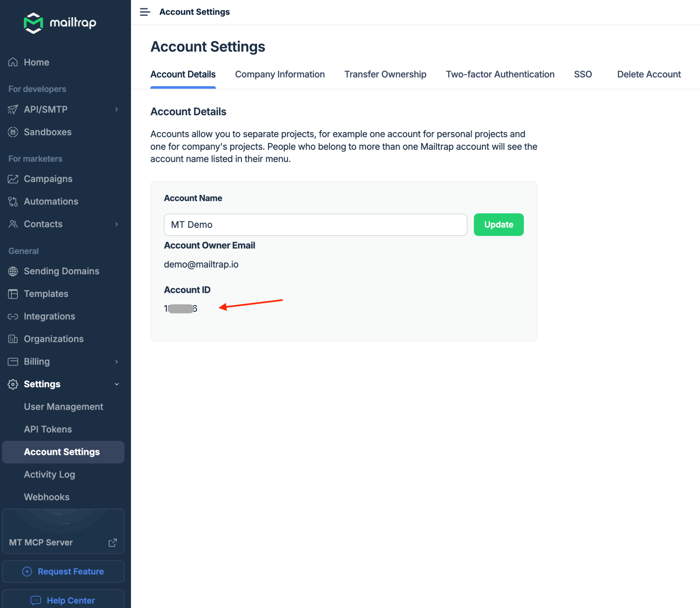The height and width of the screenshot is (608, 700).
Task: Go to the Delete Account tab
Action: pos(649,74)
